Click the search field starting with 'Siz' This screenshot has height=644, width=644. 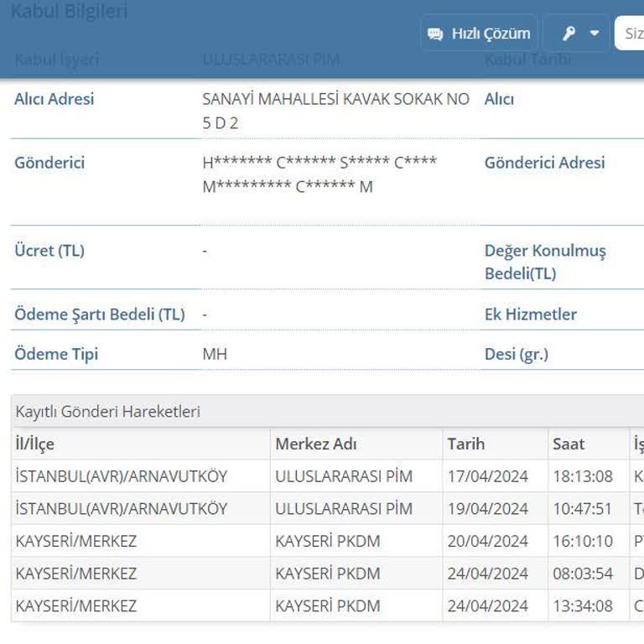631,34
